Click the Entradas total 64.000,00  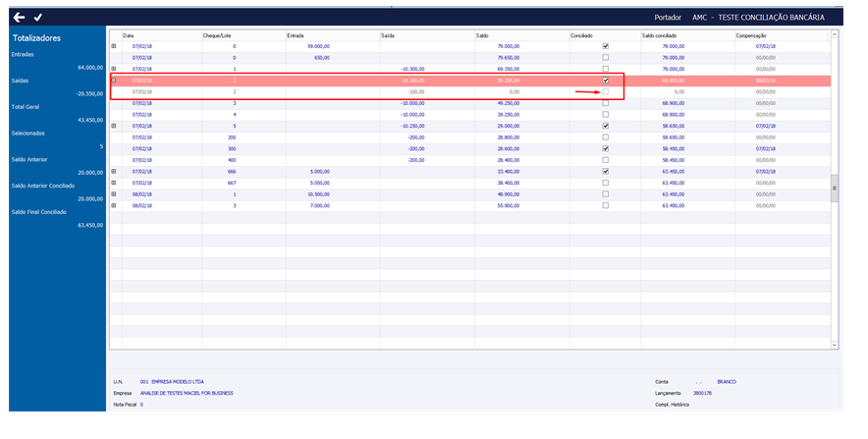pyautogui.click(x=90, y=68)
